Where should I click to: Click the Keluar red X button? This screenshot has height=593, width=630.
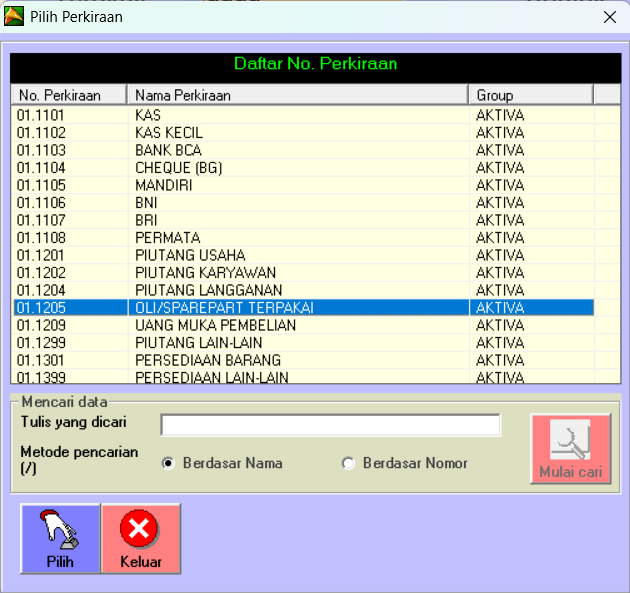[x=140, y=538]
